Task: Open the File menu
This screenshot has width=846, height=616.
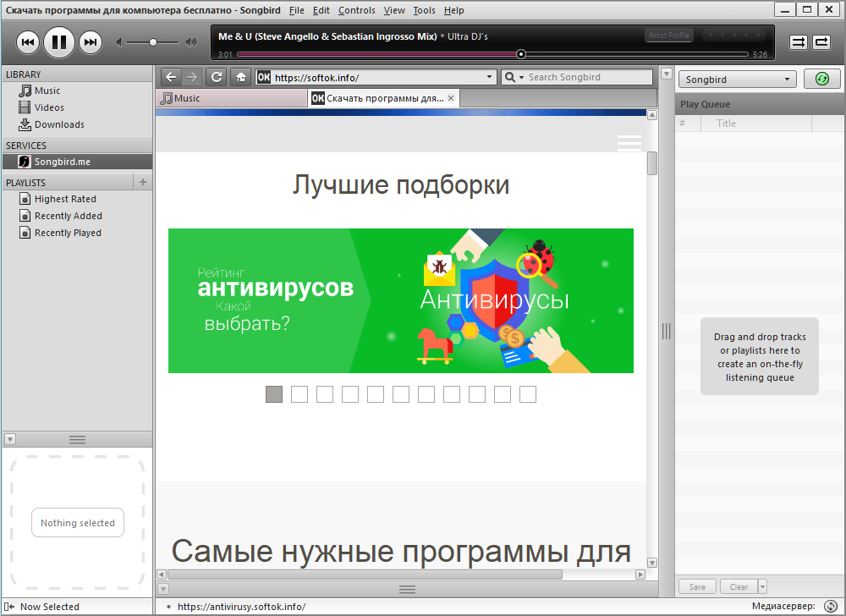Action: (297, 10)
